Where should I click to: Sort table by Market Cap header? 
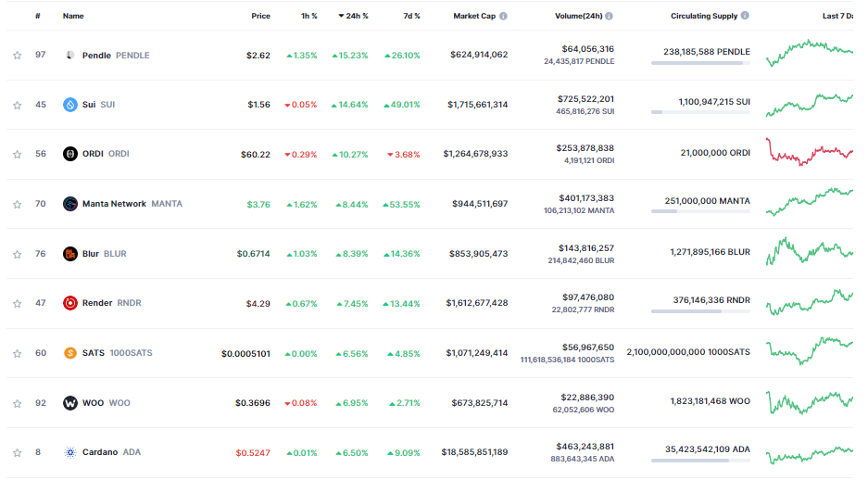pos(474,16)
